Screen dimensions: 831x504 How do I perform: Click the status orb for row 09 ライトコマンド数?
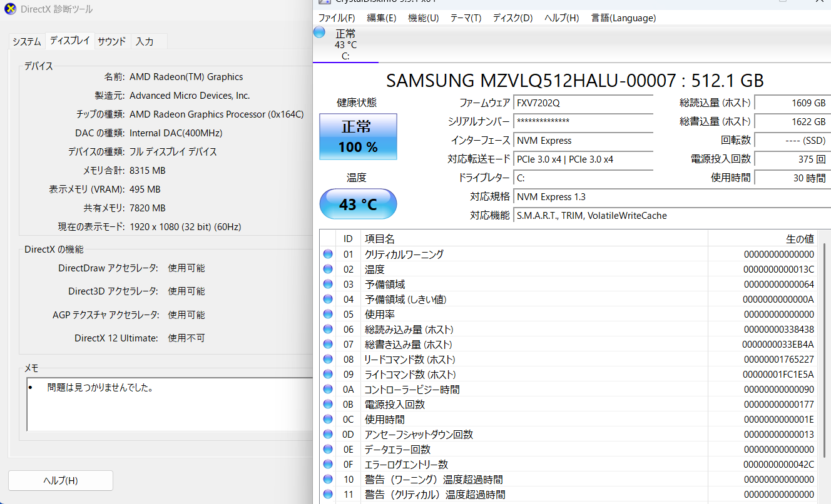(328, 375)
